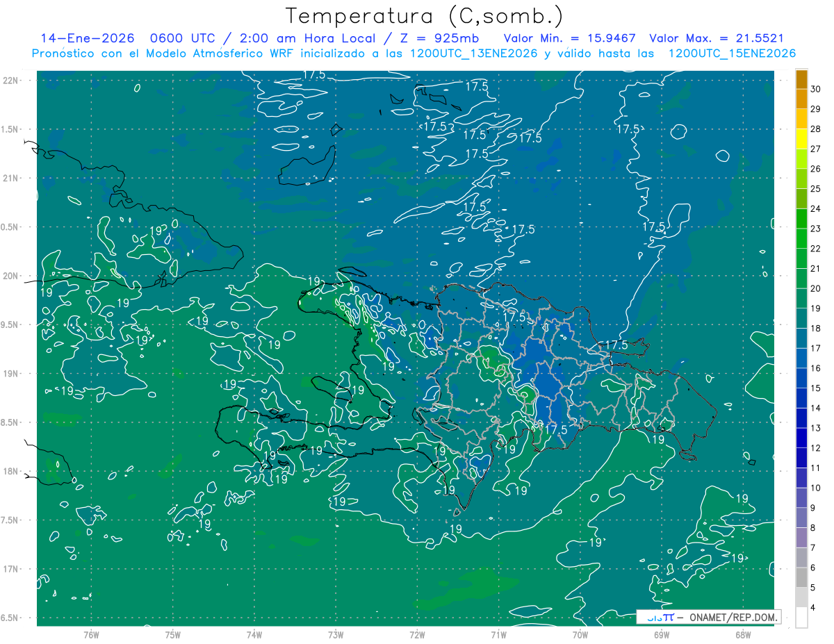Click the green legend swatch between 22 and 23

pyautogui.click(x=801, y=238)
